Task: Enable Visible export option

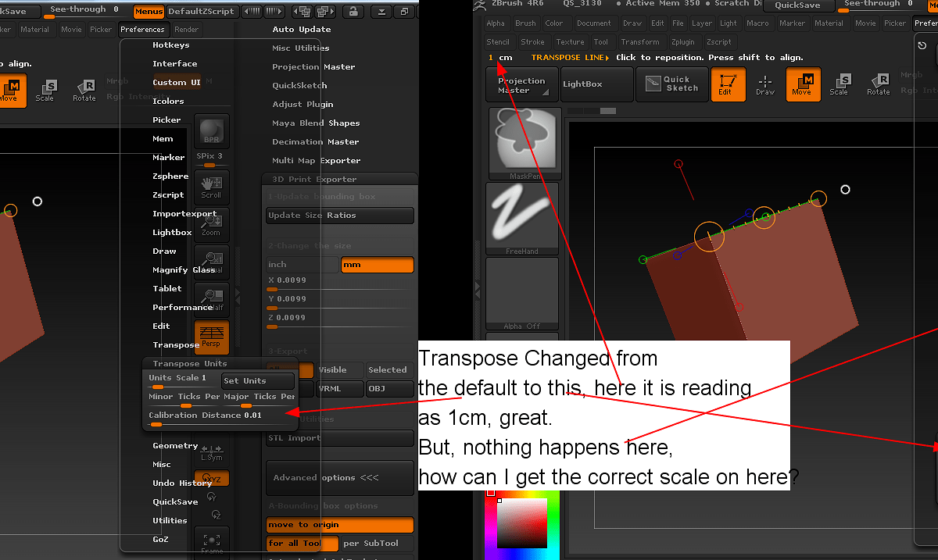Action: pos(340,370)
